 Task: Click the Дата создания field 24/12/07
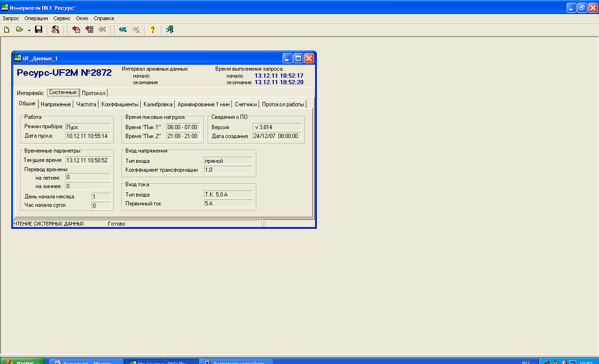[x=277, y=136]
